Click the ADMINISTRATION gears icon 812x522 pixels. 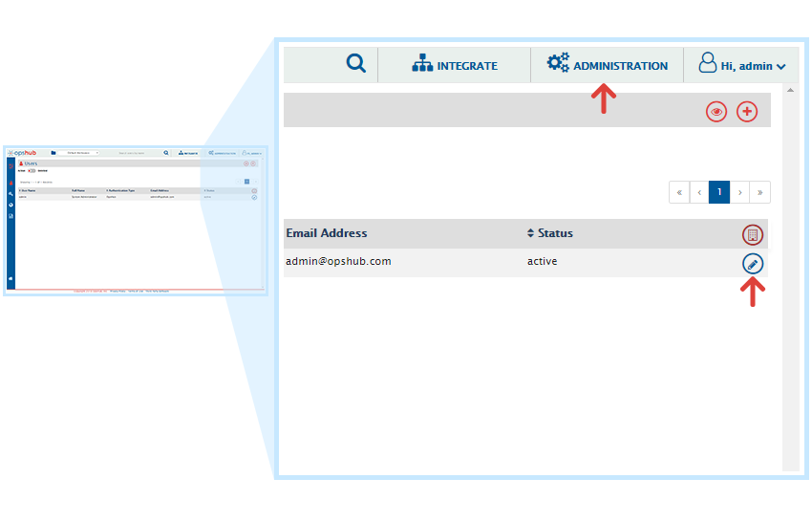click(558, 64)
